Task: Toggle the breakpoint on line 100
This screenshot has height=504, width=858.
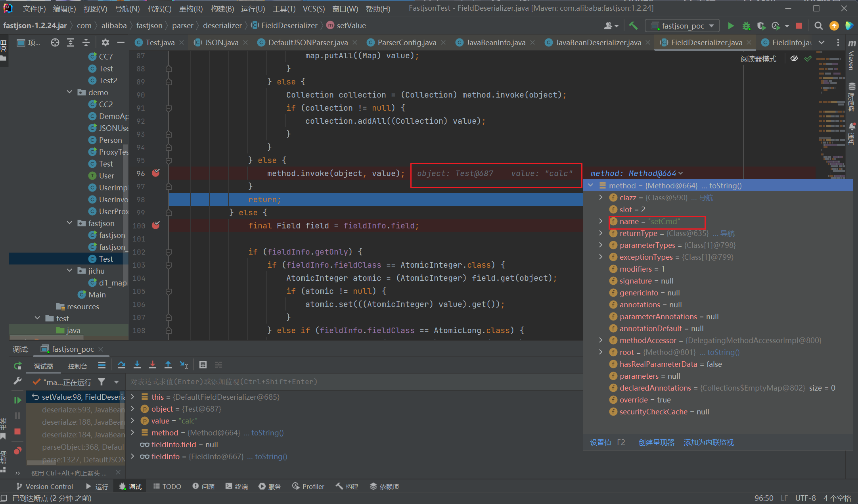Action: 156,226
